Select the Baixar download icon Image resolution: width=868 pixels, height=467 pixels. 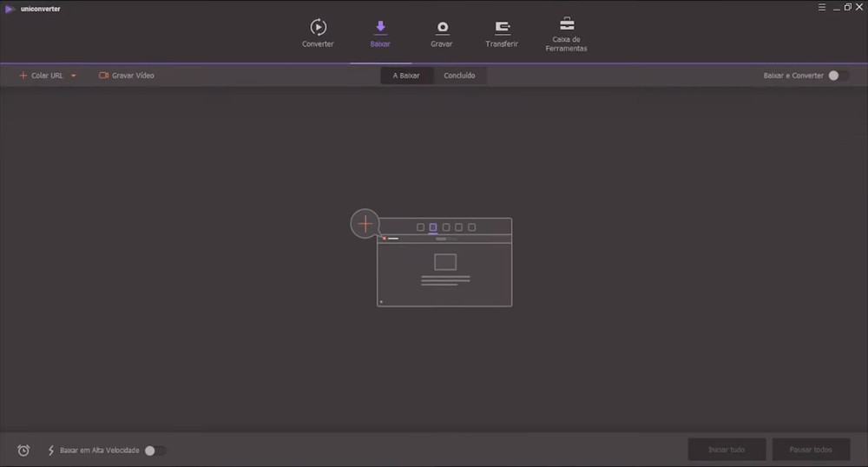point(380,27)
